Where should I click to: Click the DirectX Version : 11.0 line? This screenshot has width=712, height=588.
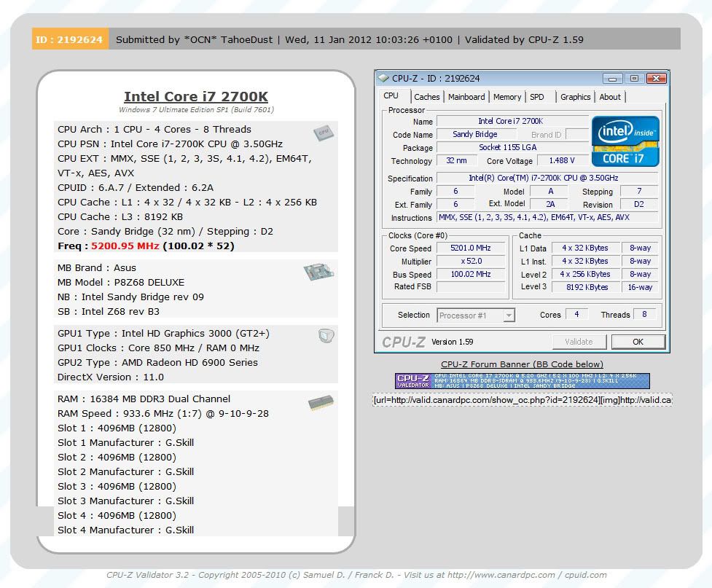click(111, 377)
